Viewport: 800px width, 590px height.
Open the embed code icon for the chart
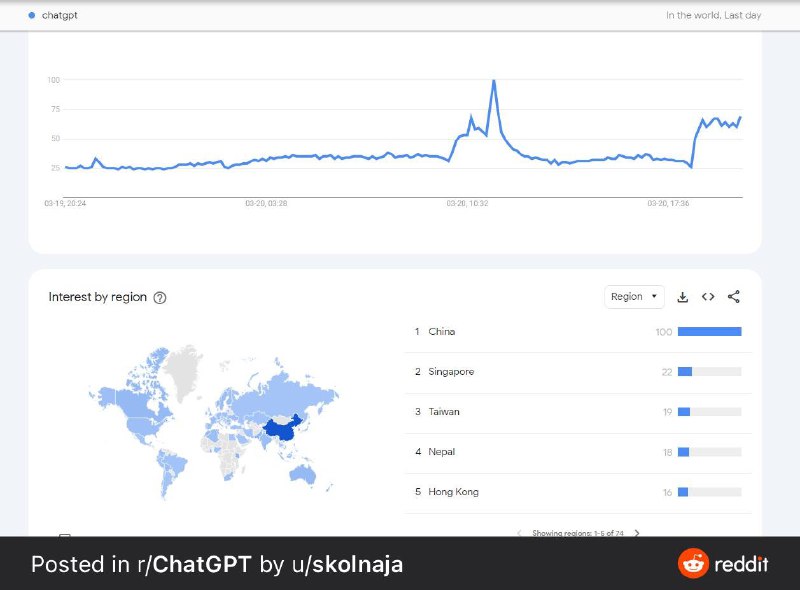click(708, 296)
